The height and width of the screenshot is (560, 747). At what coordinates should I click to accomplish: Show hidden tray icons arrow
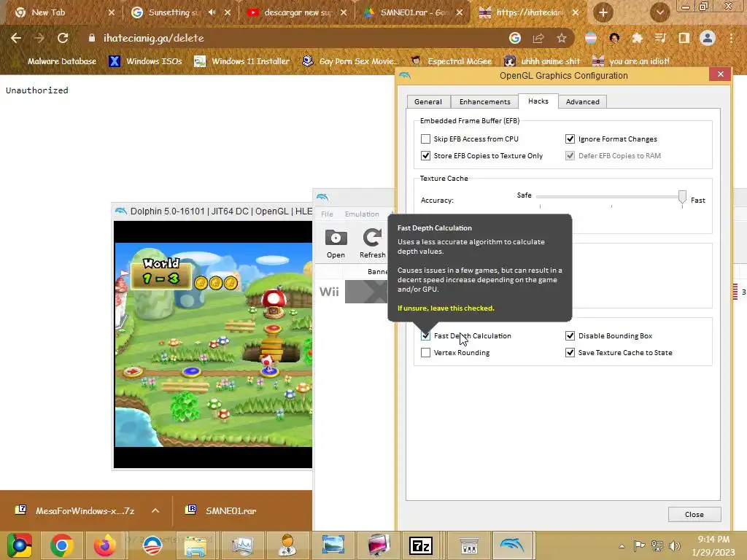(622, 546)
